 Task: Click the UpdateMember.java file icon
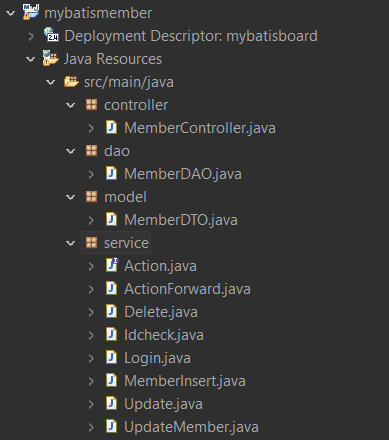tap(111, 426)
